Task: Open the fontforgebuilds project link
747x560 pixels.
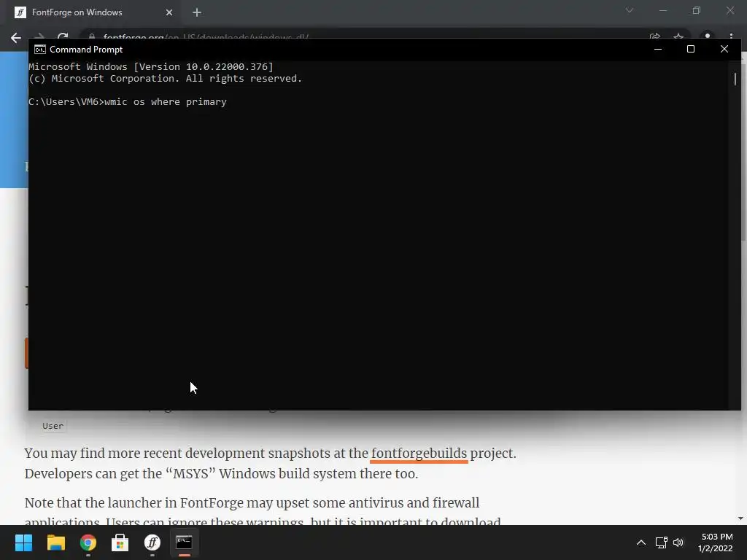Action: [x=419, y=454]
